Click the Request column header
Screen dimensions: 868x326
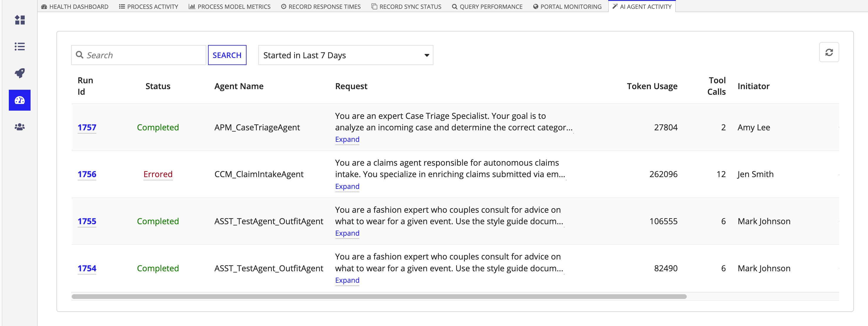[351, 86]
